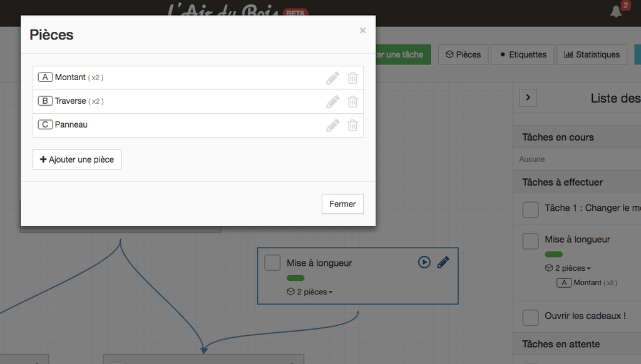Edit the Panneau piece with pencil icon
Viewport: 641px width, 364px height.
point(333,126)
